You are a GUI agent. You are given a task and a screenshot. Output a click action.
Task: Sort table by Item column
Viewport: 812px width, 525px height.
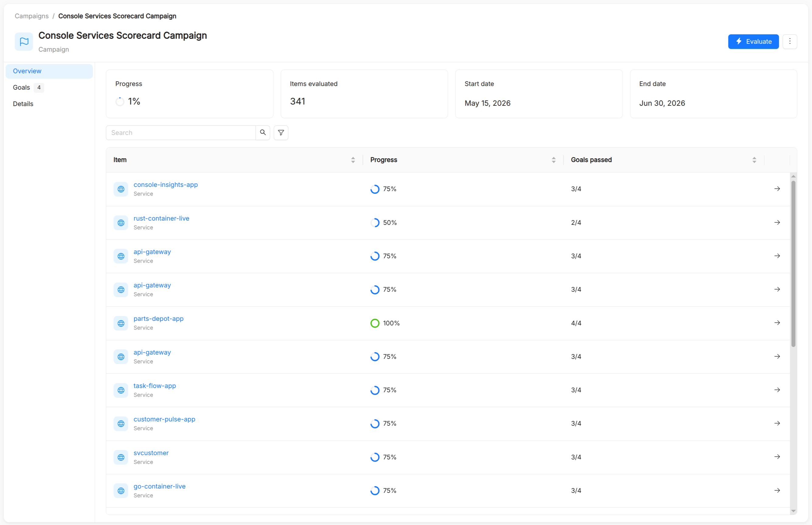(353, 160)
